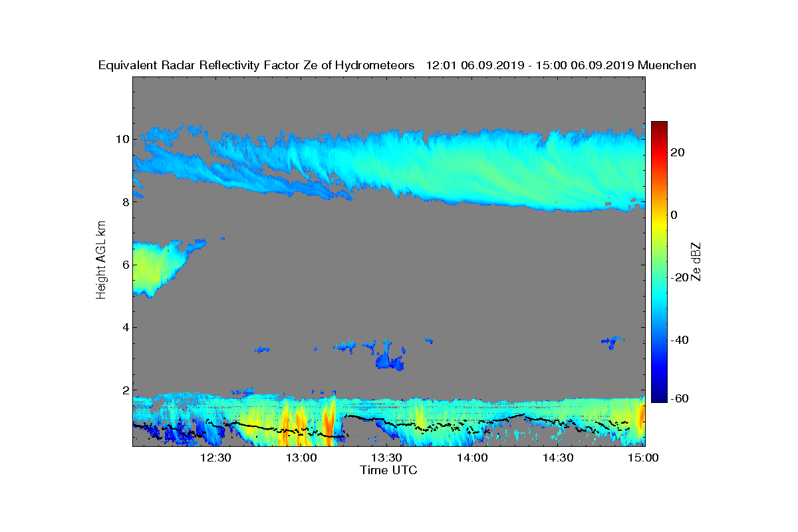The image size is (798, 532).
Task: Click the 14:30 time tick label
Action: tap(558, 458)
